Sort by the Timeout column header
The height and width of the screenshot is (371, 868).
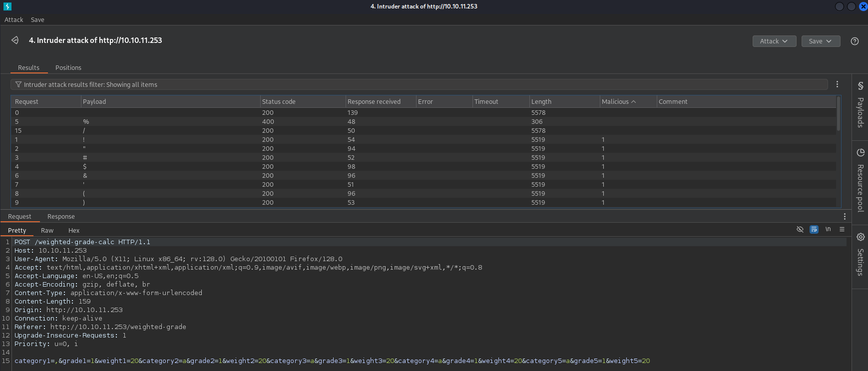pos(500,101)
